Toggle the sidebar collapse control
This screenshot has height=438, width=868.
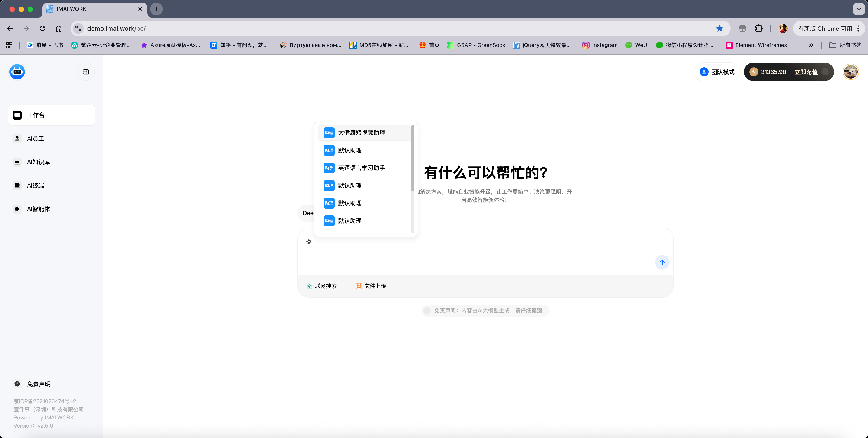pos(86,71)
